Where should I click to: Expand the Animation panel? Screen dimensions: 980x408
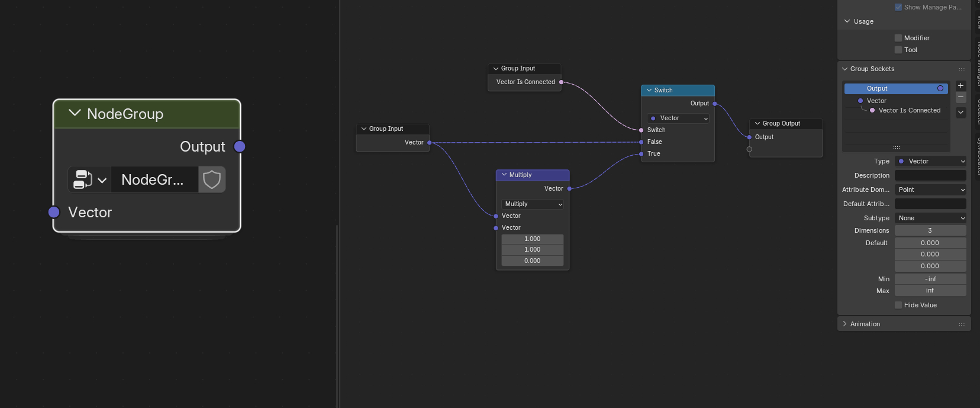tap(845, 324)
